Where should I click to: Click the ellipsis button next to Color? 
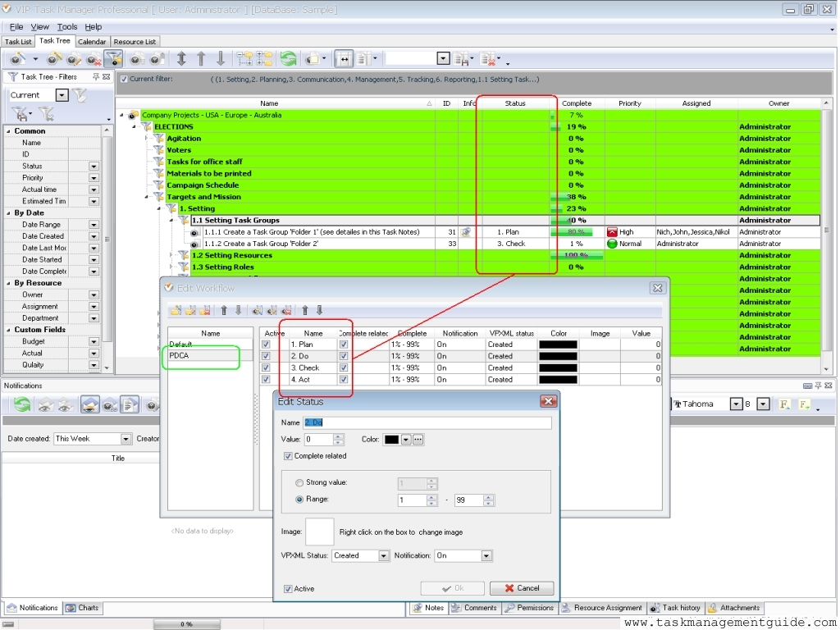(418, 440)
